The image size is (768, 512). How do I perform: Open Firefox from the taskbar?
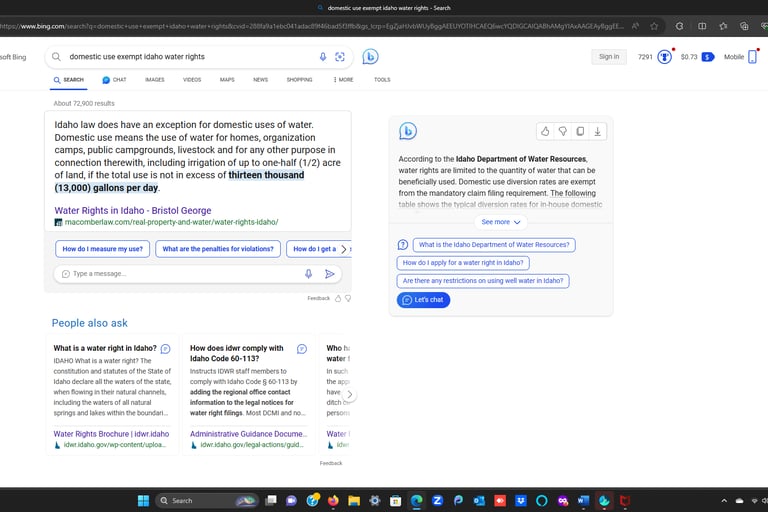[333, 500]
